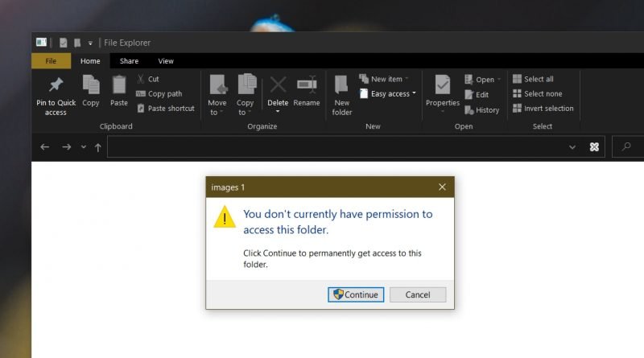Click Pin to Quick access icon

[56, 85]
